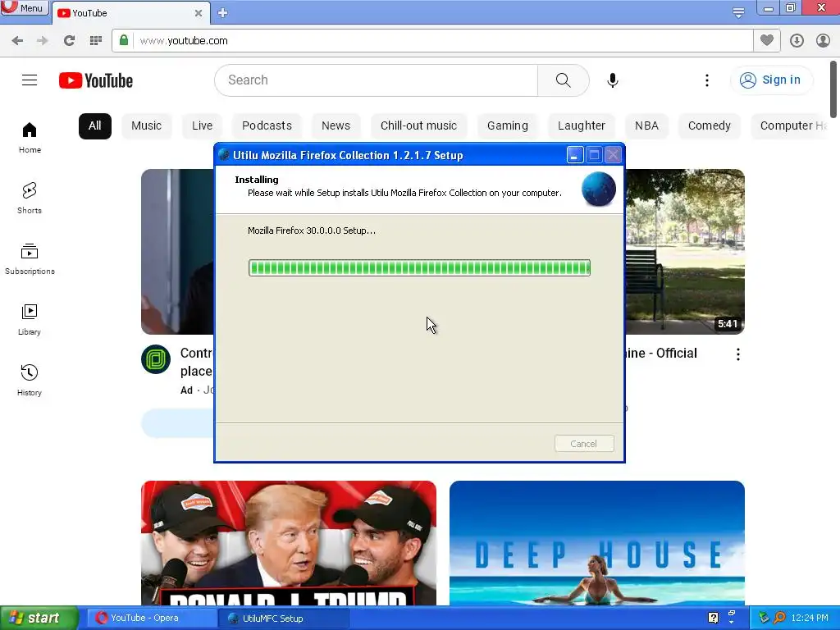Select the Podcasts filter chip
The height and width of the screenshot is (630, 840).
click(267, 126)
